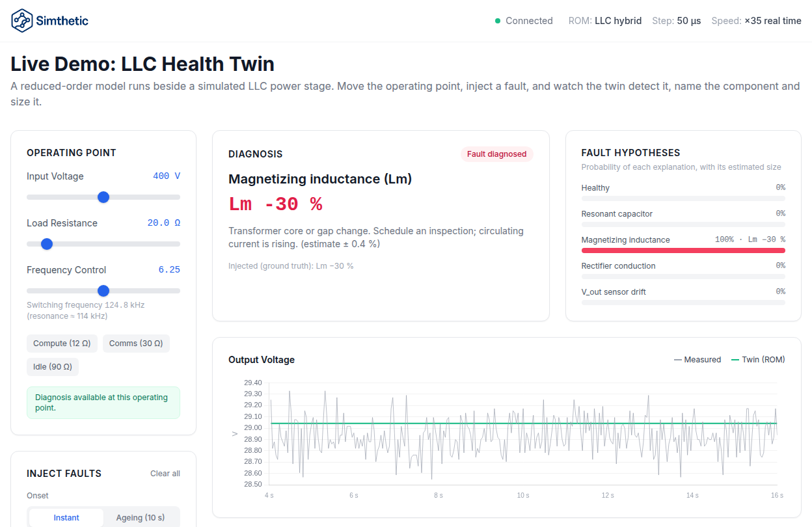812x527 pixels.
Task: Click the INJECT FAULTS panel header
Action: 64,474
